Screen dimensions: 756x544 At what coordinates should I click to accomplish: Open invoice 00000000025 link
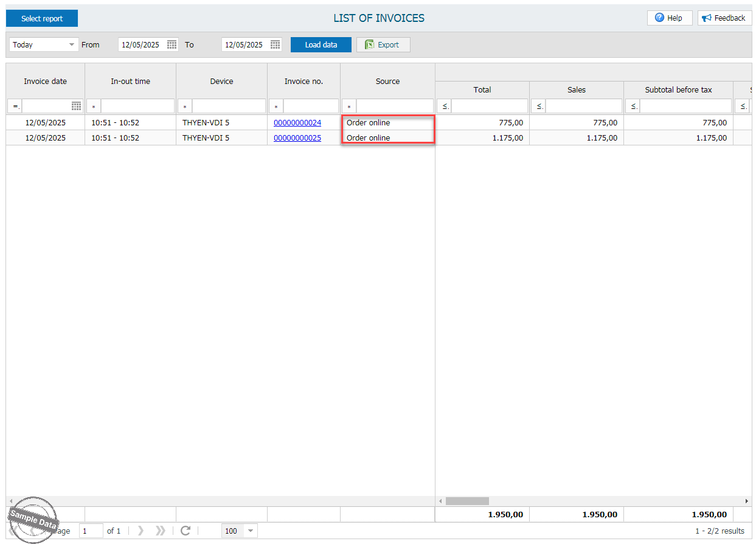[x=297, y=138]
